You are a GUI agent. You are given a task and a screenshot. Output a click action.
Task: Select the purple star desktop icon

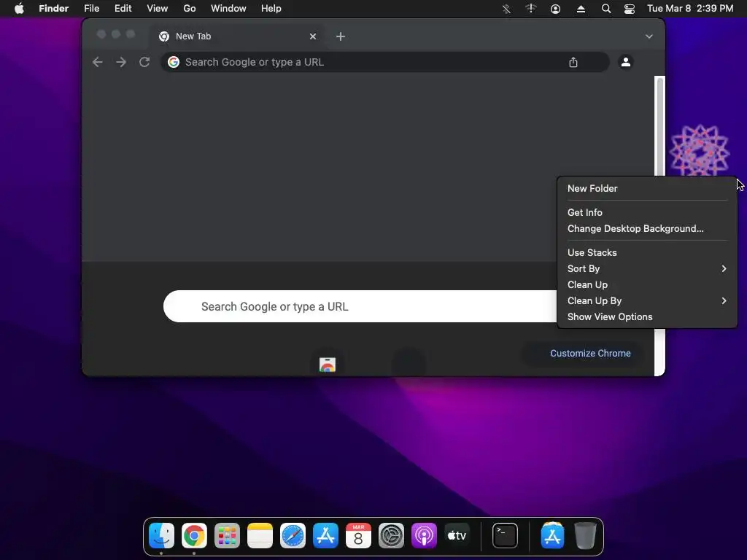(x=700, y=149)
